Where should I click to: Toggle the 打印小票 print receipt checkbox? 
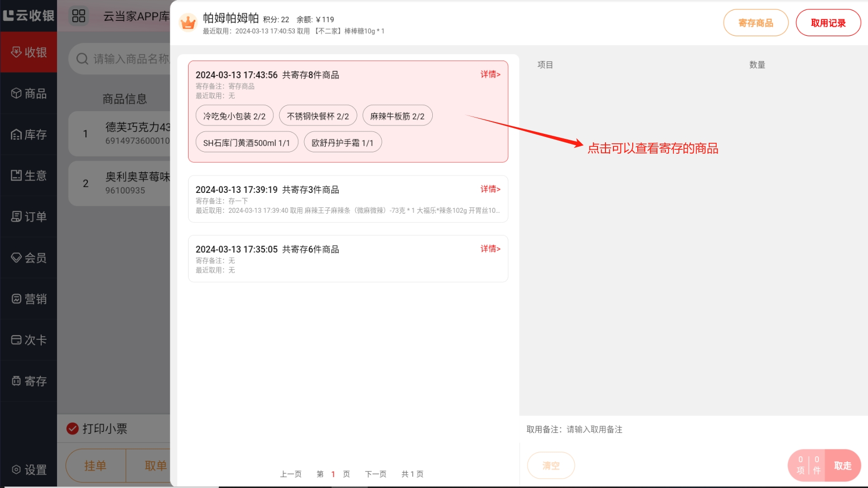click(72, 428)
